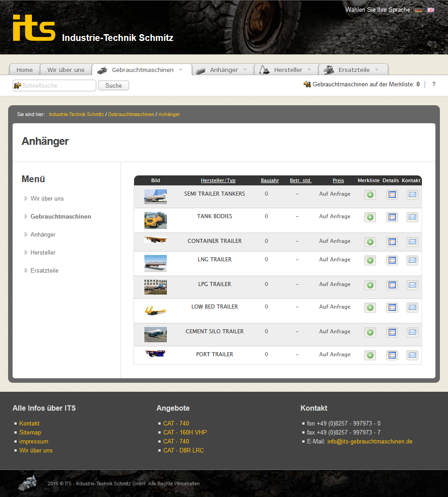The image size is (448, 497).
Task: Go to Gebrauchtmaschinen breadcrumb link
Action: coord(131,114)
